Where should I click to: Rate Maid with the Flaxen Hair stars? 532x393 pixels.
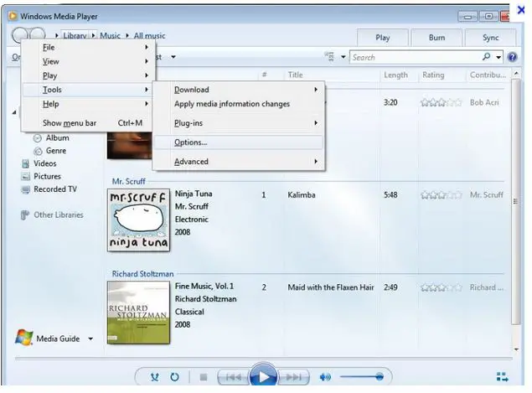441,287
